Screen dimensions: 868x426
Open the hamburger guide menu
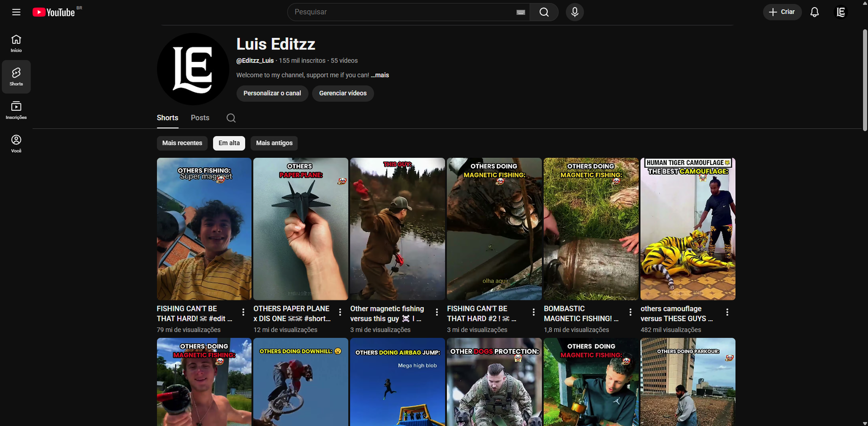[16, 12]
